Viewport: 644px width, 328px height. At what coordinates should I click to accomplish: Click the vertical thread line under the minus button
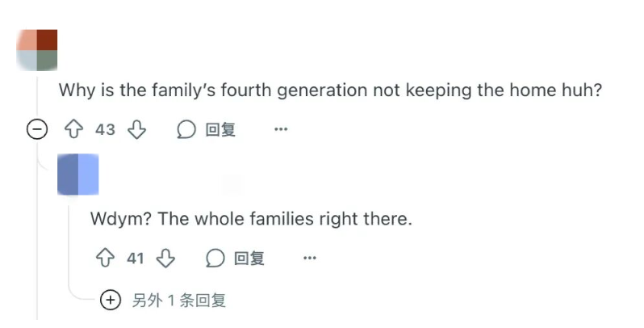tap(36, 226)
